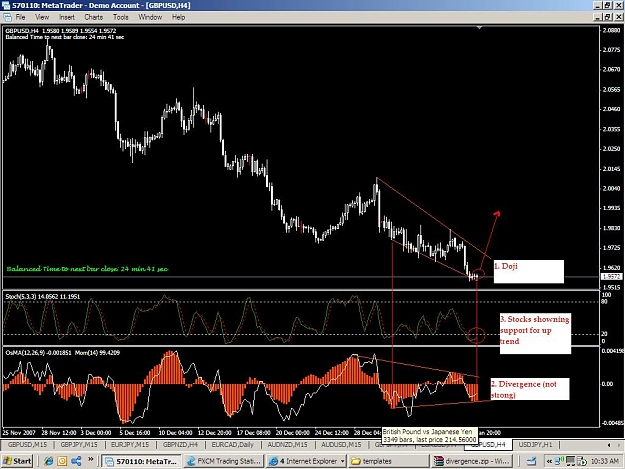Minimize the inner chart window

[x=597, y=17]
